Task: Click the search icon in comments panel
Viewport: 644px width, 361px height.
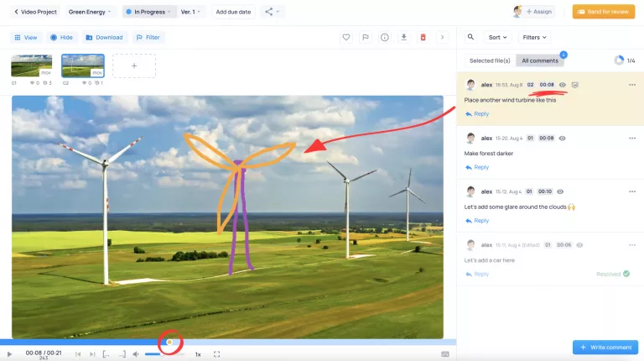Action: coord(470,38)
